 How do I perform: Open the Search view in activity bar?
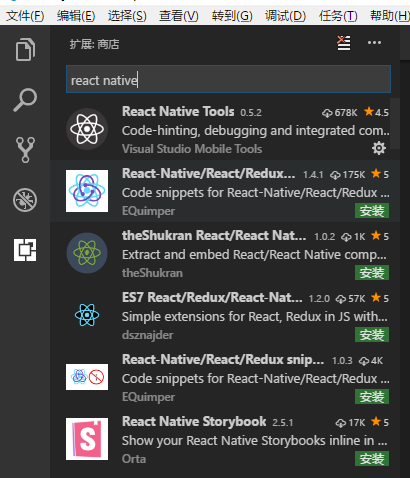(25, 100)
